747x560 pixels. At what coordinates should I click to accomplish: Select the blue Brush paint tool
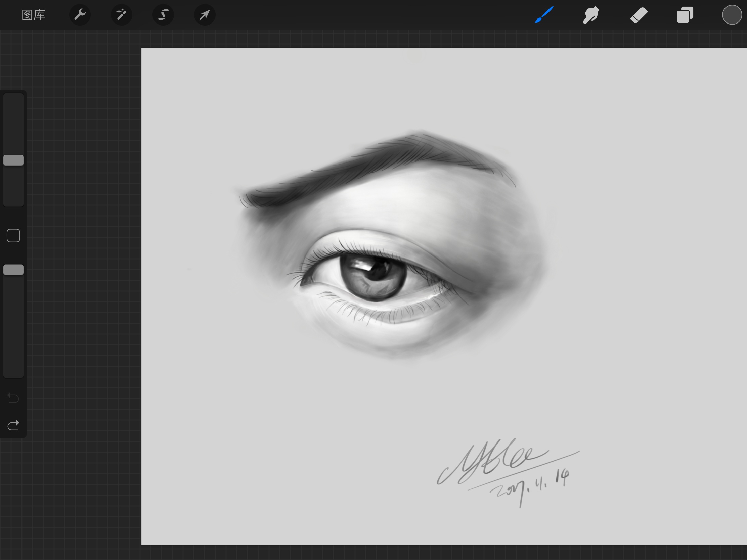544,15
